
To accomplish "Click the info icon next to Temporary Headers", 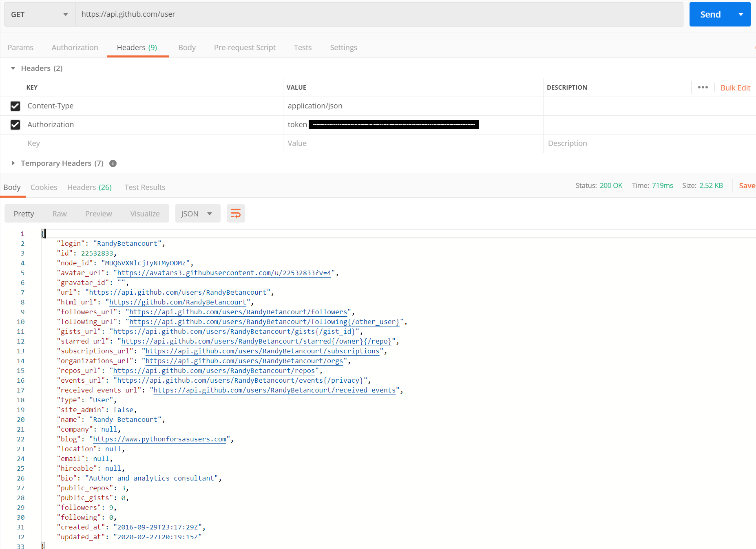I will click(113, 163).
